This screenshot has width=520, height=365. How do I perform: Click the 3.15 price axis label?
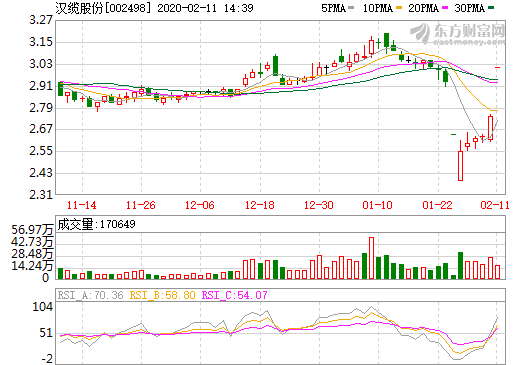coord(41,42)
